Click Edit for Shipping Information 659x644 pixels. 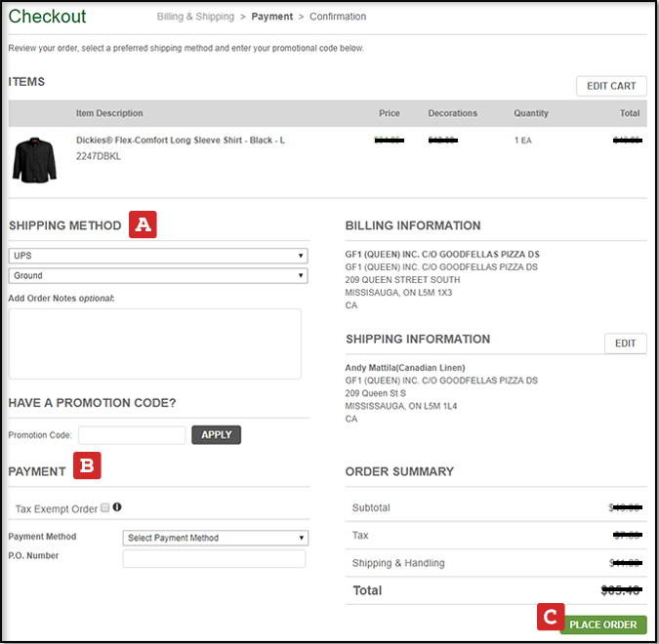pyautogui.click(x=625, y=343)
